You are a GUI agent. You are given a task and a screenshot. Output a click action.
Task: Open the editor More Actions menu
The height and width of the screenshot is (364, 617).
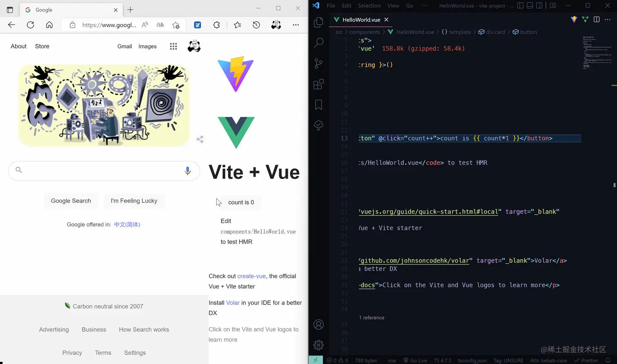tap(608, 20)
